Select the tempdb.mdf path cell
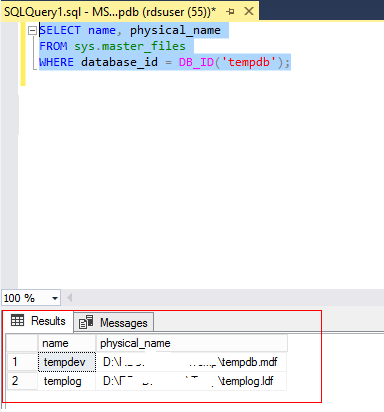This screenshot has width=384, height=412. (x=191, y=362)
